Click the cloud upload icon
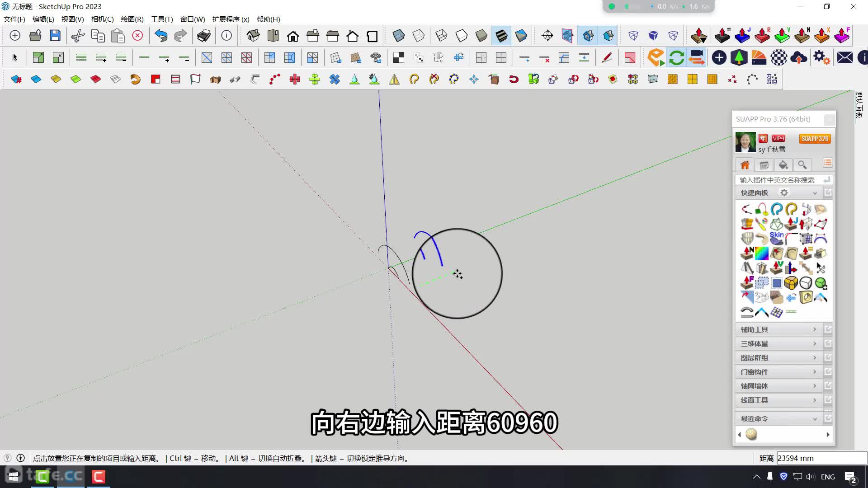The width and height of the screenshot is (868, 488). coord(799,57)
